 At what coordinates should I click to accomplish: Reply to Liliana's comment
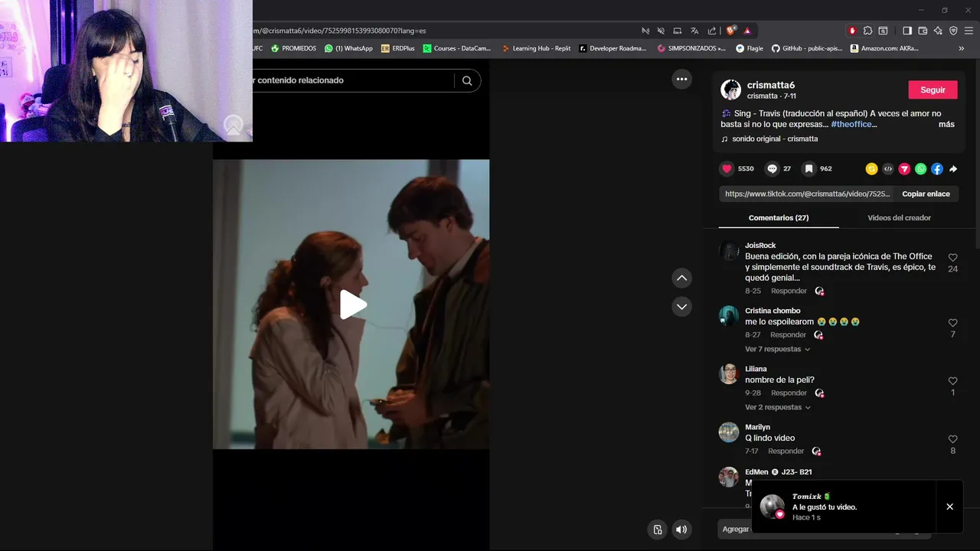pos(789,393)
